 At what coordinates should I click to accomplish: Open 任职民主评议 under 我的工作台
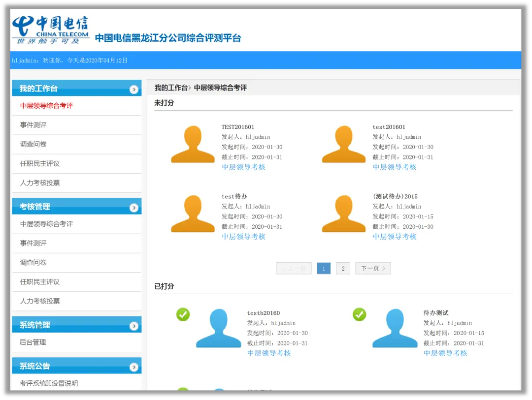(40, 164)
